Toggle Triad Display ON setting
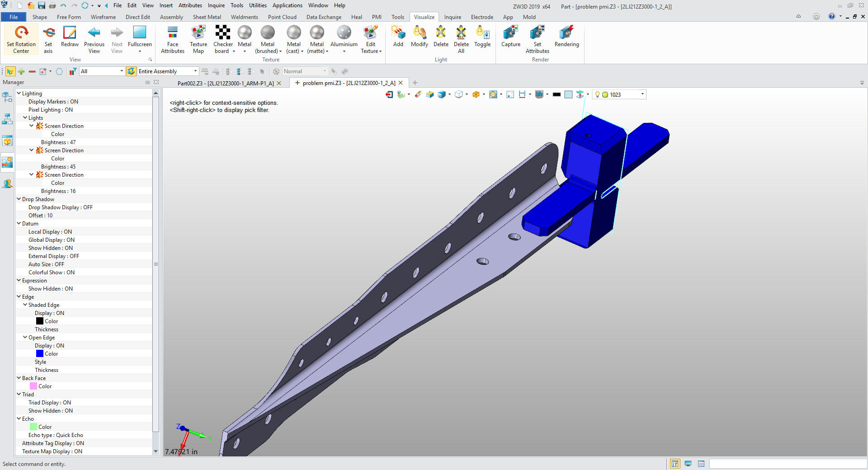The image size is (868, 470). [x=50, y=403]
